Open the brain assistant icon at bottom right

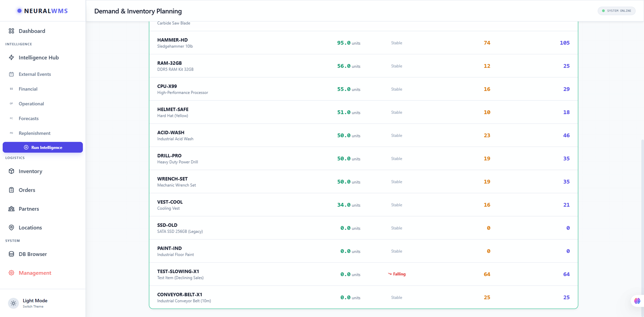coord(637,301)
